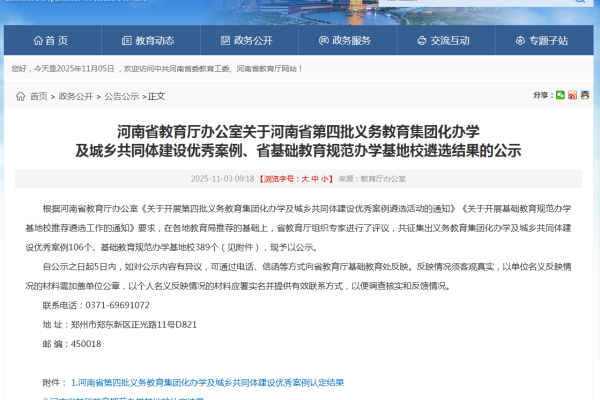Share article via the WeChat icon
Image resolution: width=600 pixels, height=400 pixels.
(x=561, y=95)
